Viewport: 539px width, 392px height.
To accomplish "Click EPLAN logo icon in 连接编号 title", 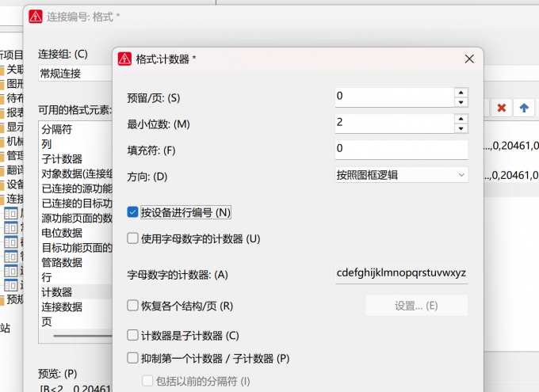I will tap(36, 17).
